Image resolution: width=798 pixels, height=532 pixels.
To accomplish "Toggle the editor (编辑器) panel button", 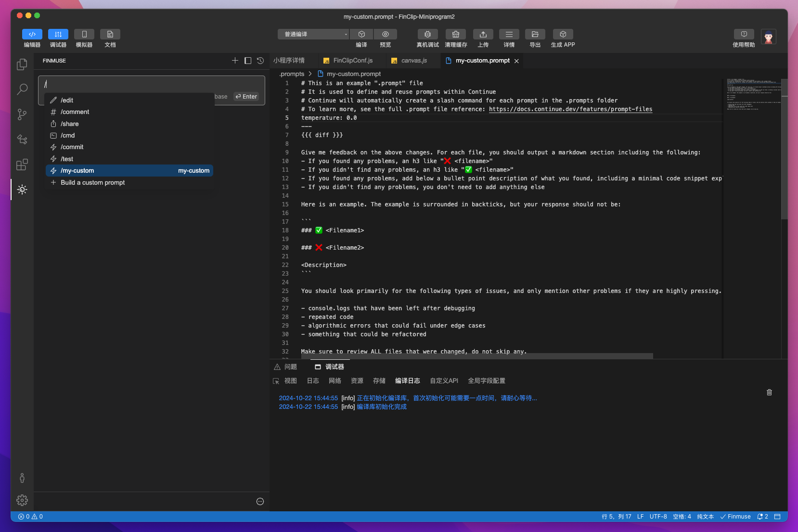I will coord(32,34).
